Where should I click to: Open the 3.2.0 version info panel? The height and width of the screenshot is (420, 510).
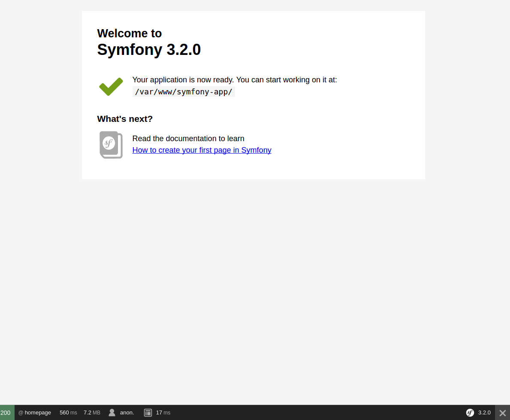tap(484, 413)
